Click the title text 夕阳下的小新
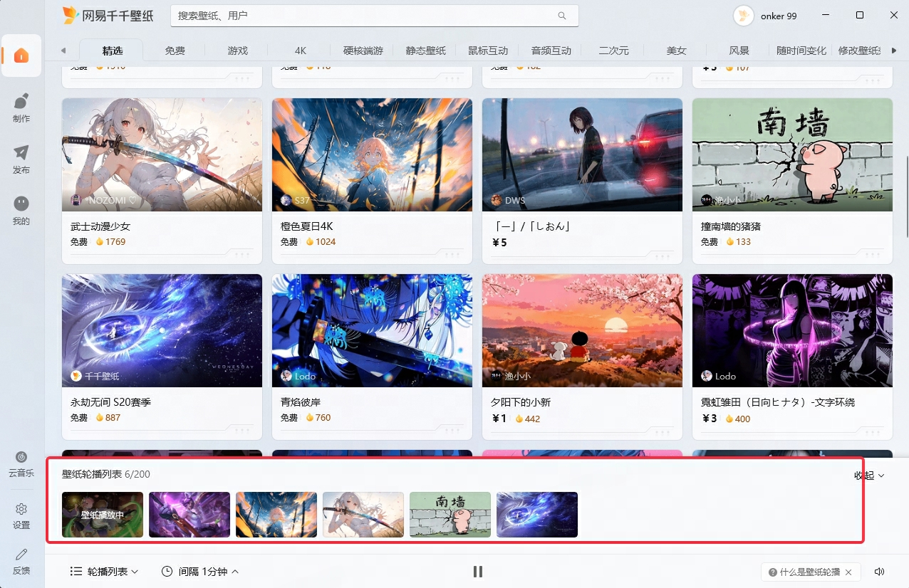This screenshot has width=909, height=588. (x=521, y=402)
